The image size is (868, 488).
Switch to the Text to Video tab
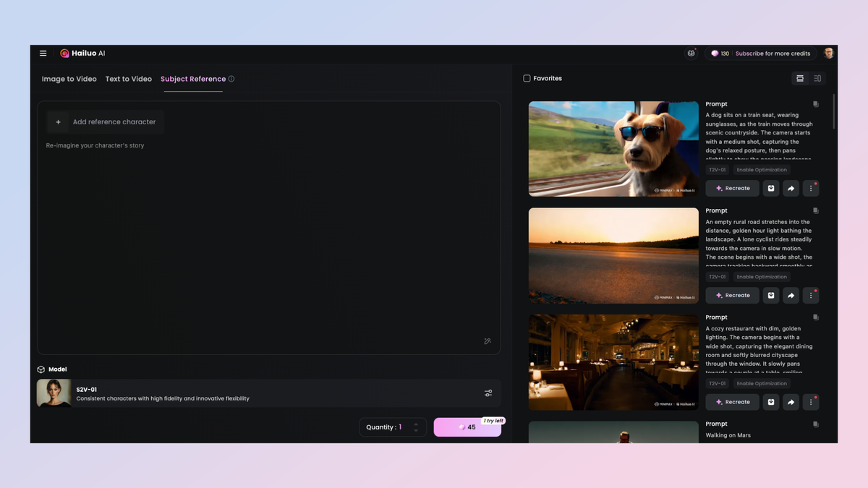pos(128,79)
